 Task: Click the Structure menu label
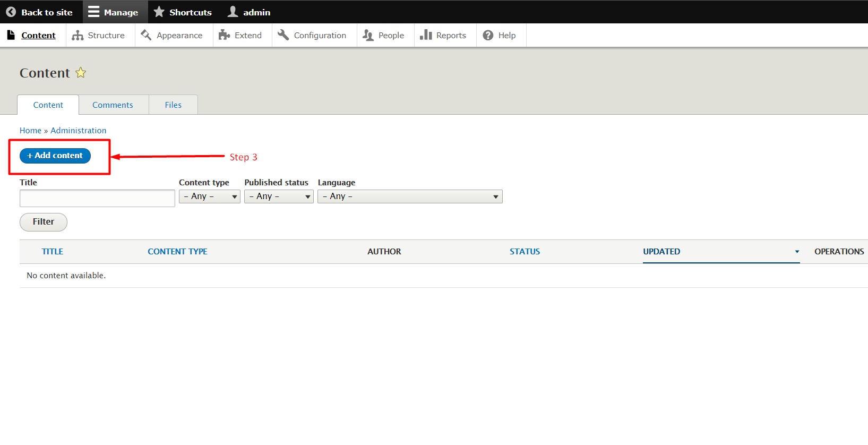point(106,36)
